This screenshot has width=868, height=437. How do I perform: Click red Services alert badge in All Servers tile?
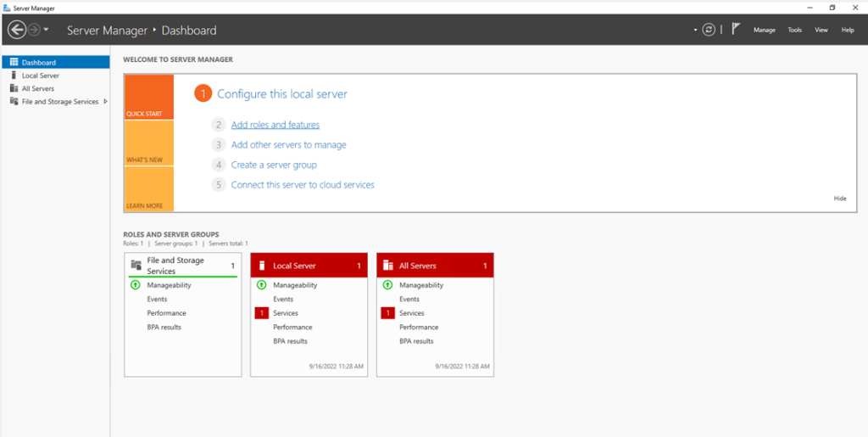(388, 313)
